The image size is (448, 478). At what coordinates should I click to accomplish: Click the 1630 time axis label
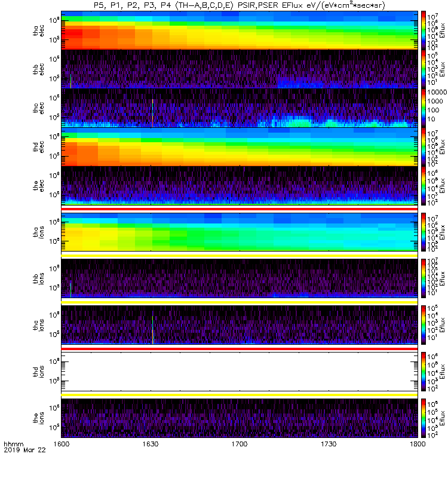click(151, 444)
